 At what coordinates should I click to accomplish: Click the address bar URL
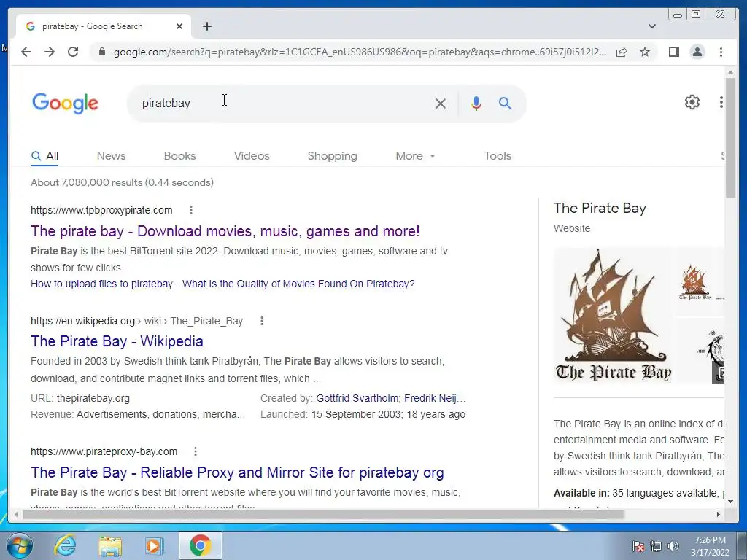pyautogui.click(x=360, y=52)
